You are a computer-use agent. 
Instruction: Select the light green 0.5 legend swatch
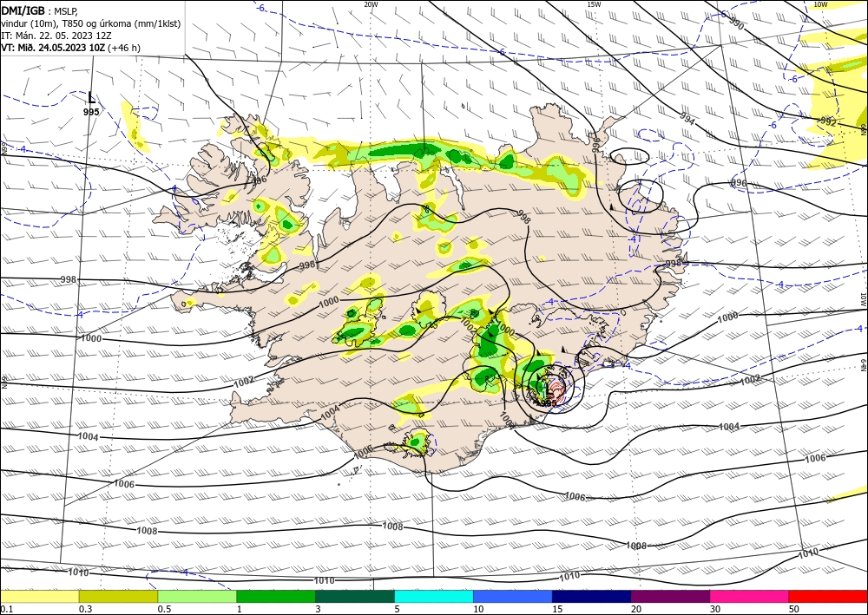pyautogui.click(x=197, y=596)
